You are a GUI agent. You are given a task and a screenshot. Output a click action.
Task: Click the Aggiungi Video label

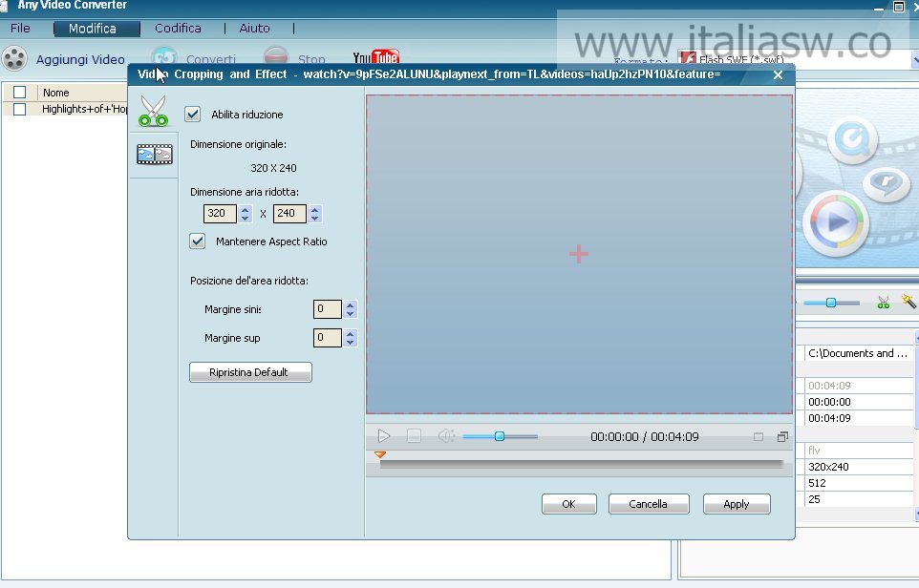(x=80, y=59)
